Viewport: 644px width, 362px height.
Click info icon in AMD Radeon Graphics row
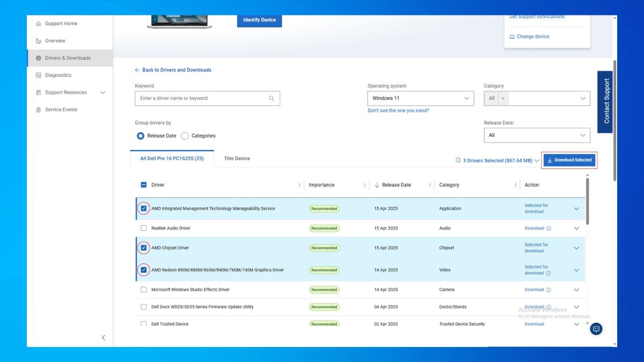(548, 273)
